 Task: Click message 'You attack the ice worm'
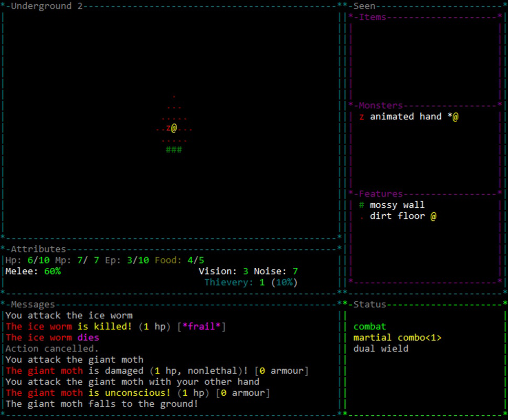click(69, 316)
